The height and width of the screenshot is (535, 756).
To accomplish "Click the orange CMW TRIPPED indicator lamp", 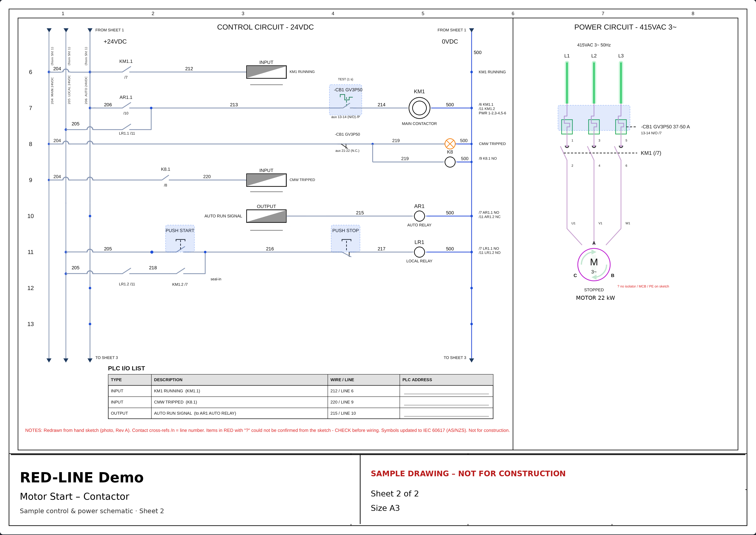I will [450, 144].
